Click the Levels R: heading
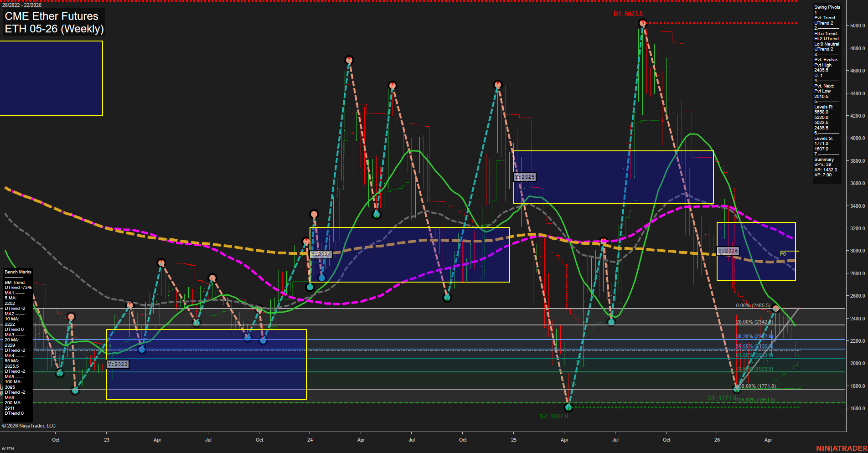 pyautogui.click(x=823, y=107)
